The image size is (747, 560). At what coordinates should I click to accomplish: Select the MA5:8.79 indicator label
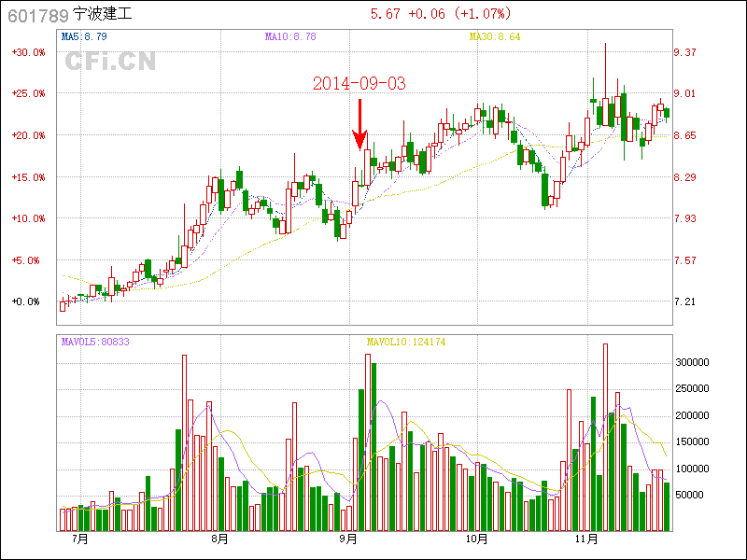(x=83, y=36)
